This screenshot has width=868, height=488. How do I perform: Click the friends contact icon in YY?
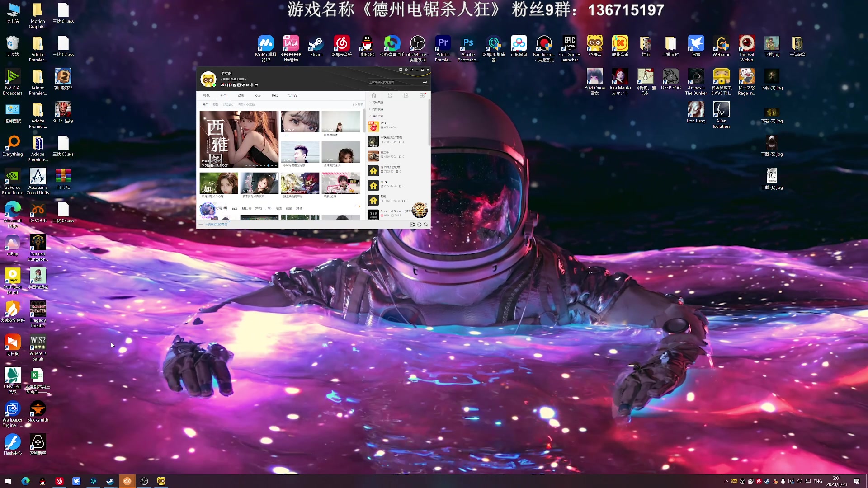pyautogui.click(x=390, y=95)
